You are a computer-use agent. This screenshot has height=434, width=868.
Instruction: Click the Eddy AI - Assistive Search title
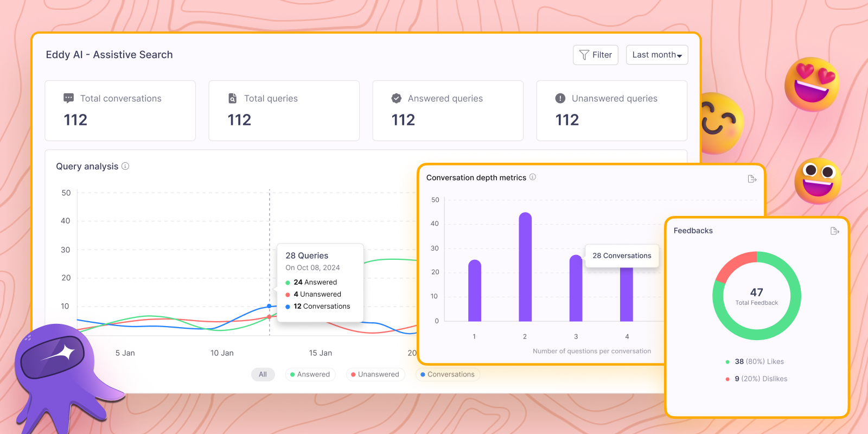coord(109,55)
